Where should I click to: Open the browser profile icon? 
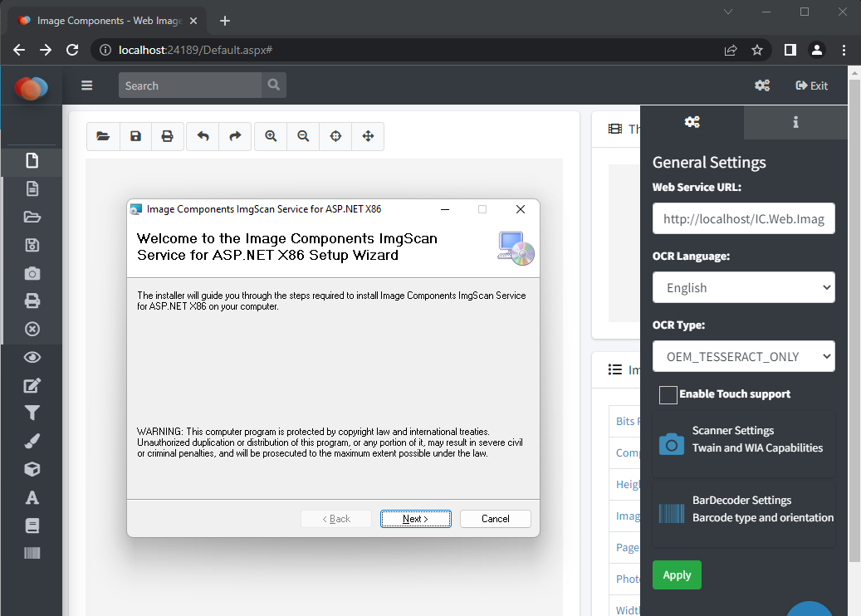click(x=817, y=50)
